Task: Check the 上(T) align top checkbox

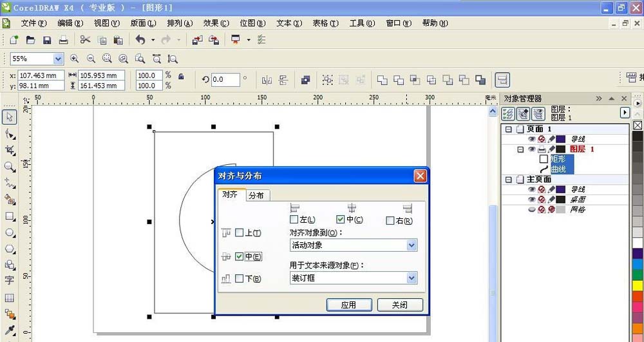Action: pos(239,233)
